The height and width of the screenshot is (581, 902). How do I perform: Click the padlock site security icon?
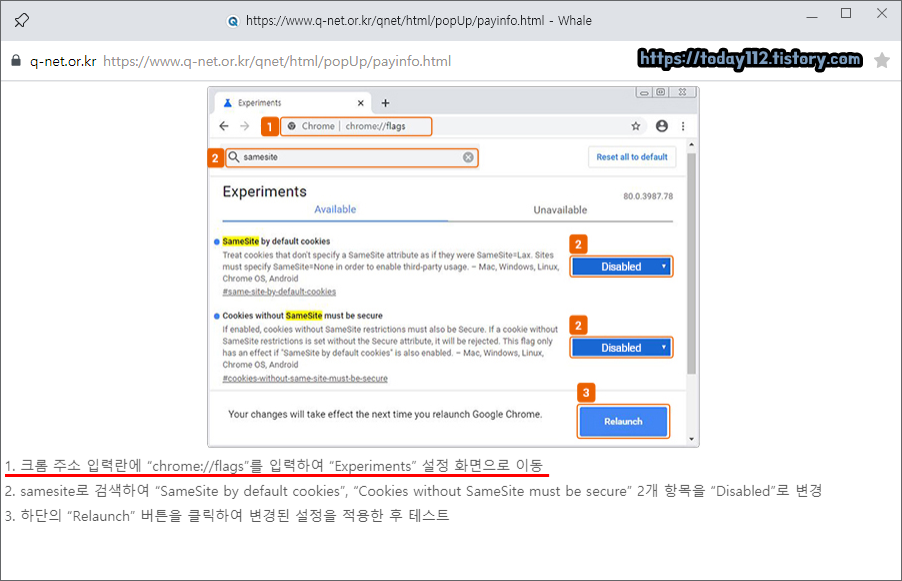[x=16, y=60]
